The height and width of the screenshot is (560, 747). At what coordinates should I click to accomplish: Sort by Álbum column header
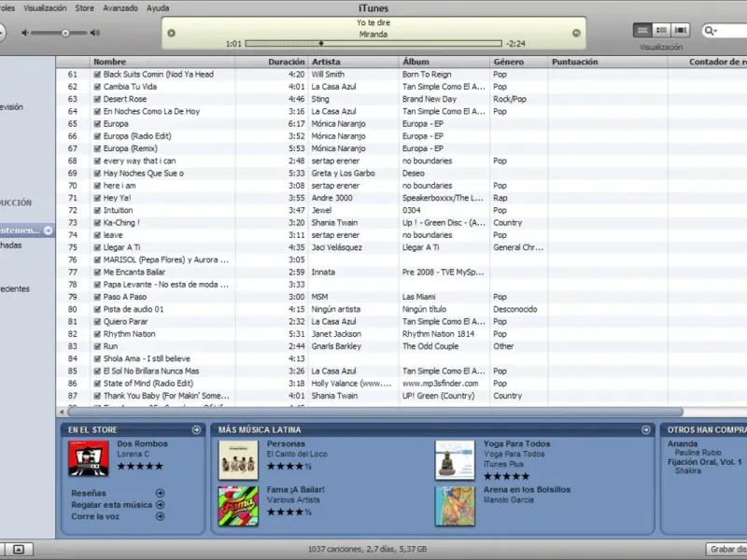[444, 62]
